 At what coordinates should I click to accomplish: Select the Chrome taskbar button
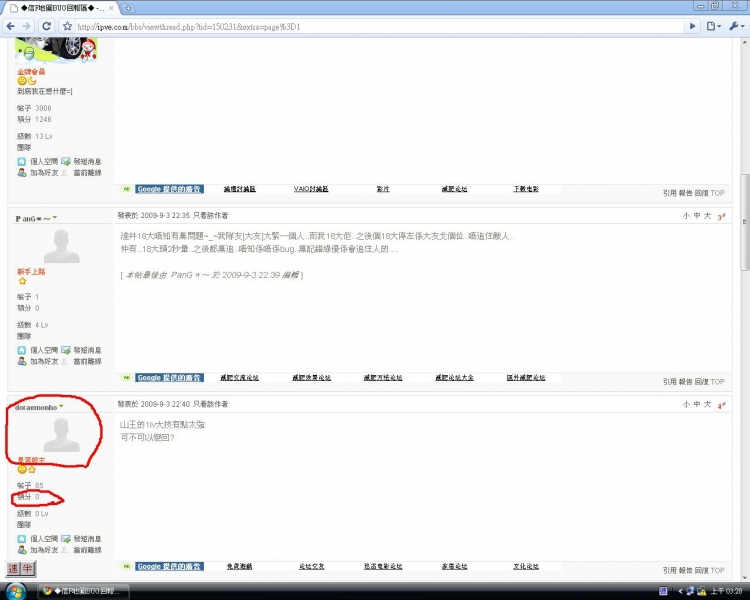84,591
